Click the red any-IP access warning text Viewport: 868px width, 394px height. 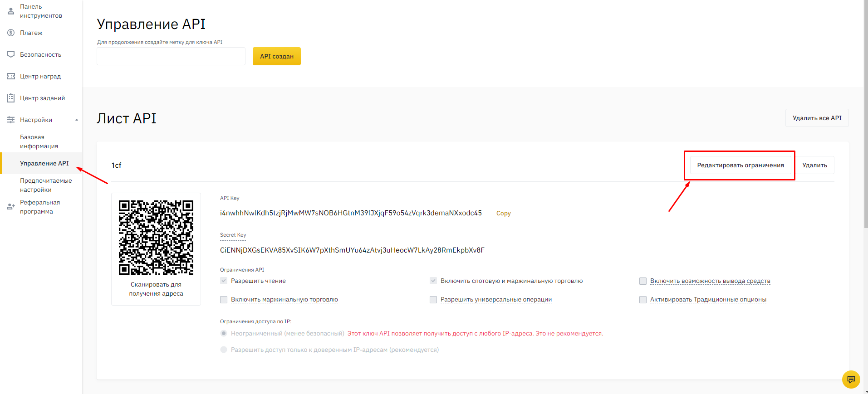tap(475, 333)
